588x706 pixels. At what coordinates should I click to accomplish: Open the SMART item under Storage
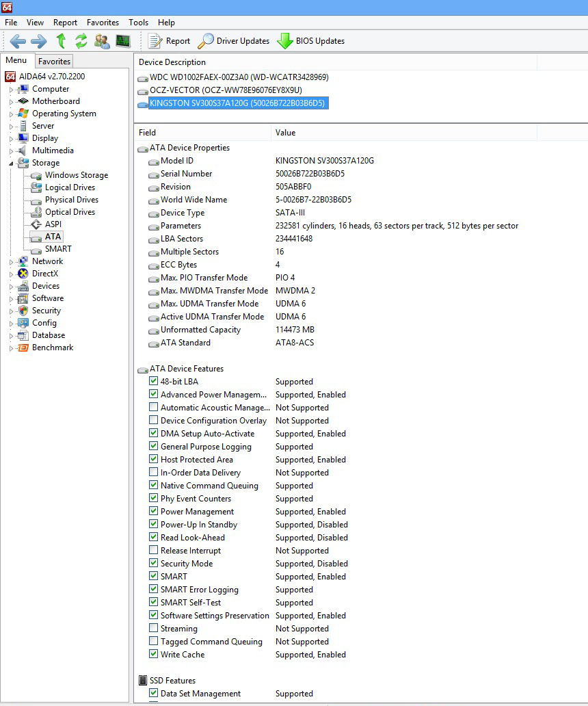pos(58,249)
